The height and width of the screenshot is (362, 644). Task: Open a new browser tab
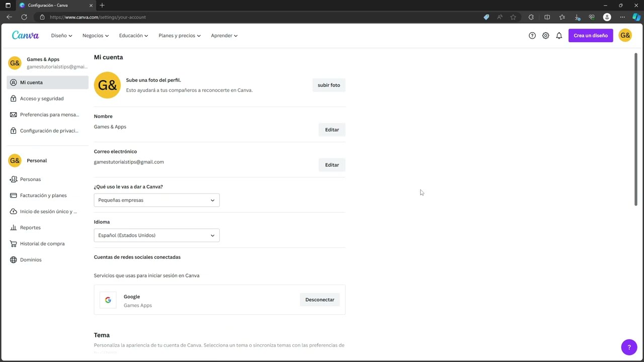102,6
